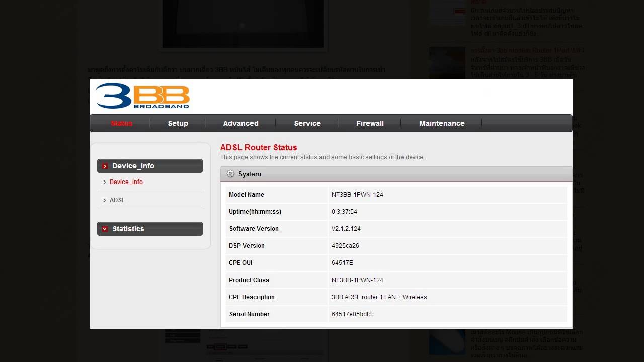Click the red arrow icon on Device_info header
This screenshot has width=644, height=362.
105,166
